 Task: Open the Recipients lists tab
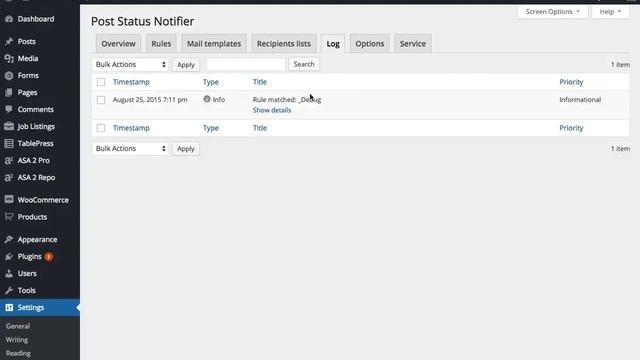[284, 44]
